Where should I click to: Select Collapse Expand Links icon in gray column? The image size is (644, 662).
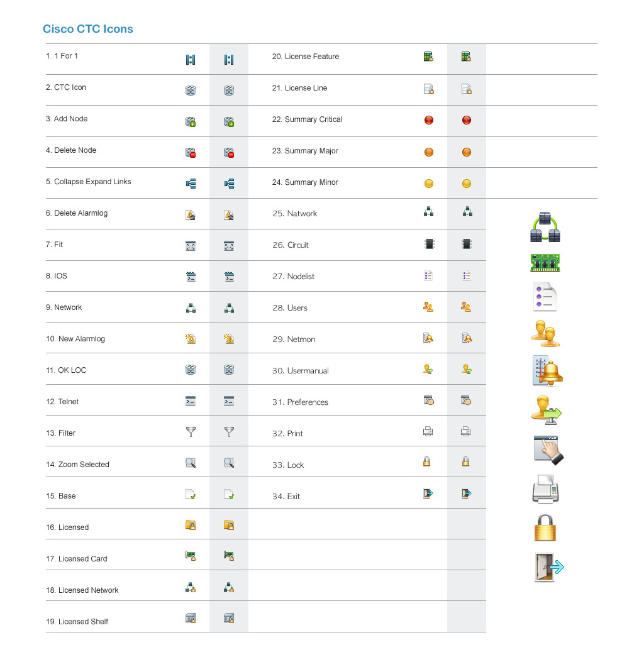(229, 184)
